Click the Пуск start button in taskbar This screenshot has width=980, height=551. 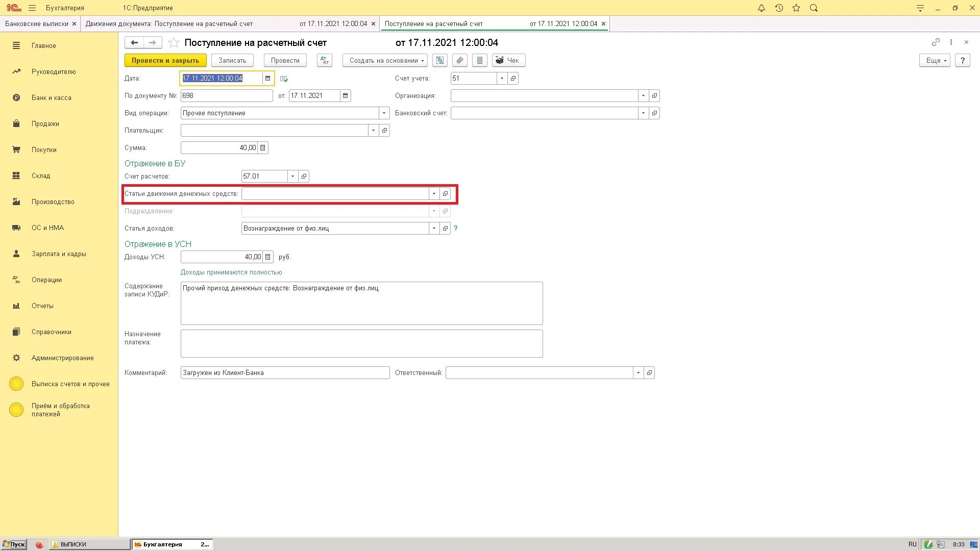(x=14, y=544)
